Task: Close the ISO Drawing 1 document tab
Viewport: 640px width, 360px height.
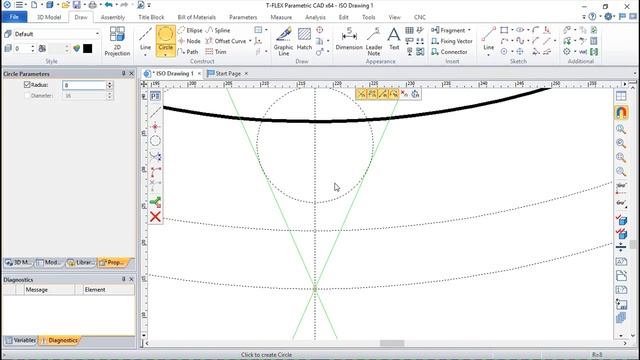Action: tap(199, 73)
